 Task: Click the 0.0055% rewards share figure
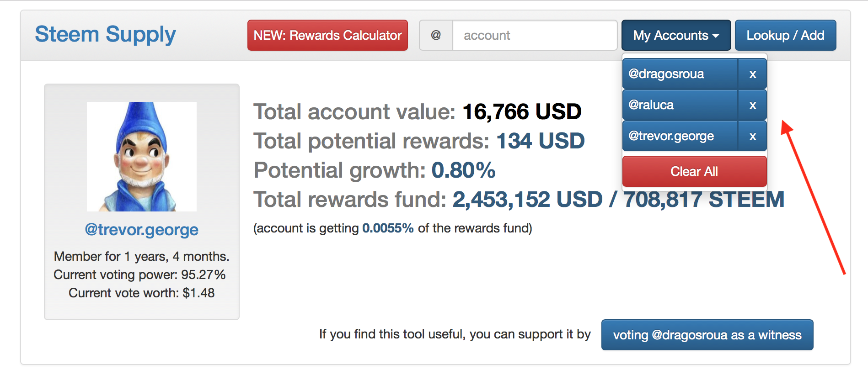coord(388,228)
